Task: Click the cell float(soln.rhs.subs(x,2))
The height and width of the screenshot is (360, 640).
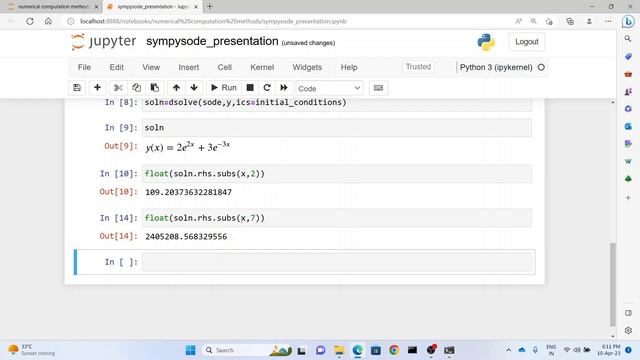Action: (337, 174)
